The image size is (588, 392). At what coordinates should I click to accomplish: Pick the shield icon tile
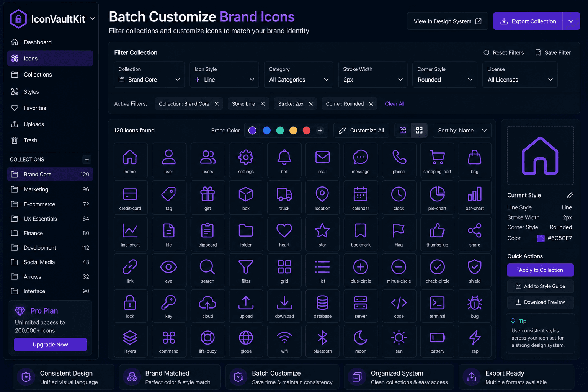coord(475,270)
